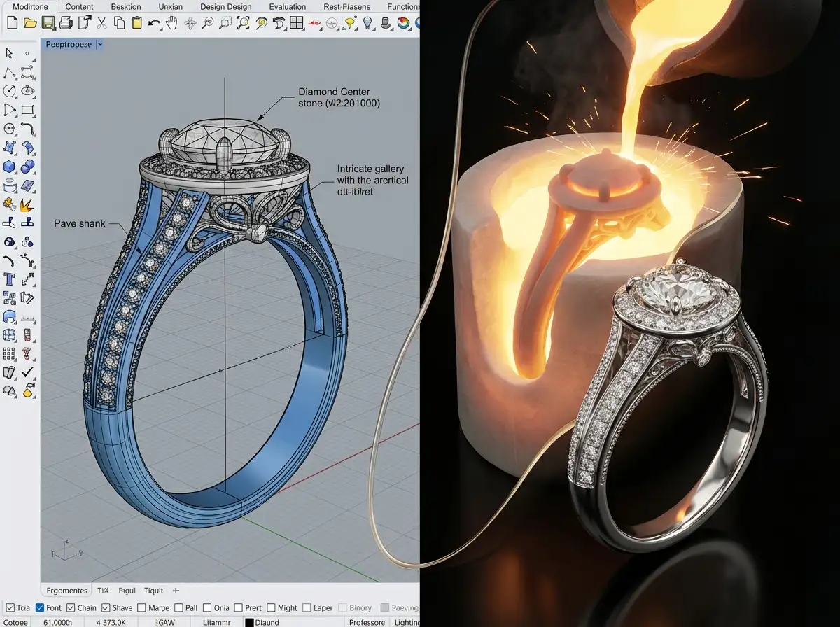Cut with the scissors toolbar icon
This screenshot has height=627, width=840.
101,22
